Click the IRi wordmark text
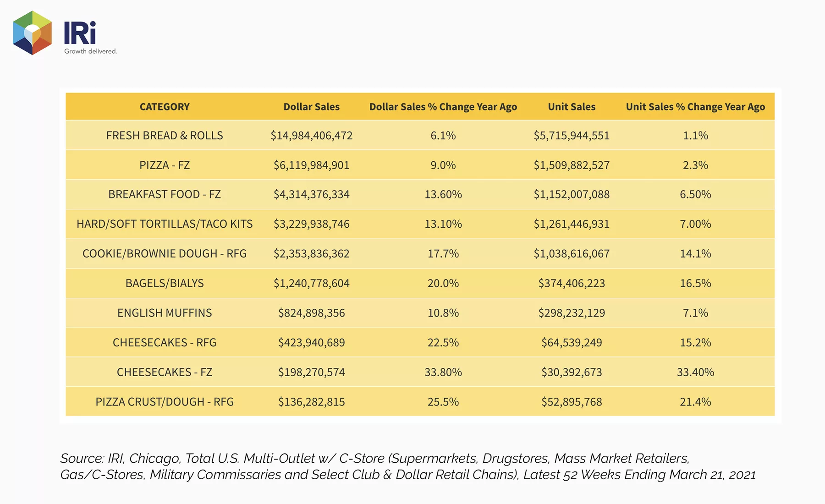 pos(80,33)
